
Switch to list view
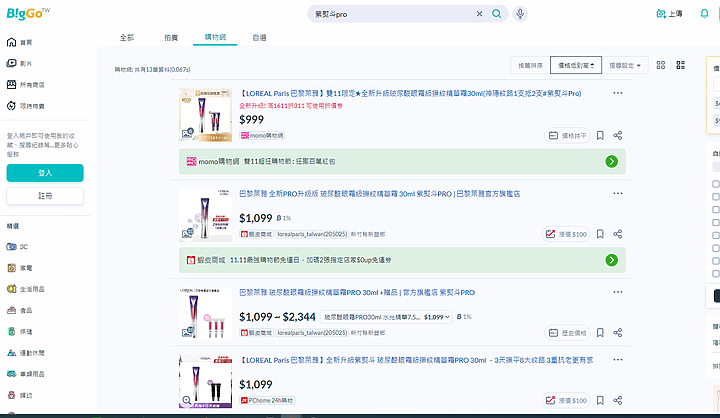(x=681, y=65)
